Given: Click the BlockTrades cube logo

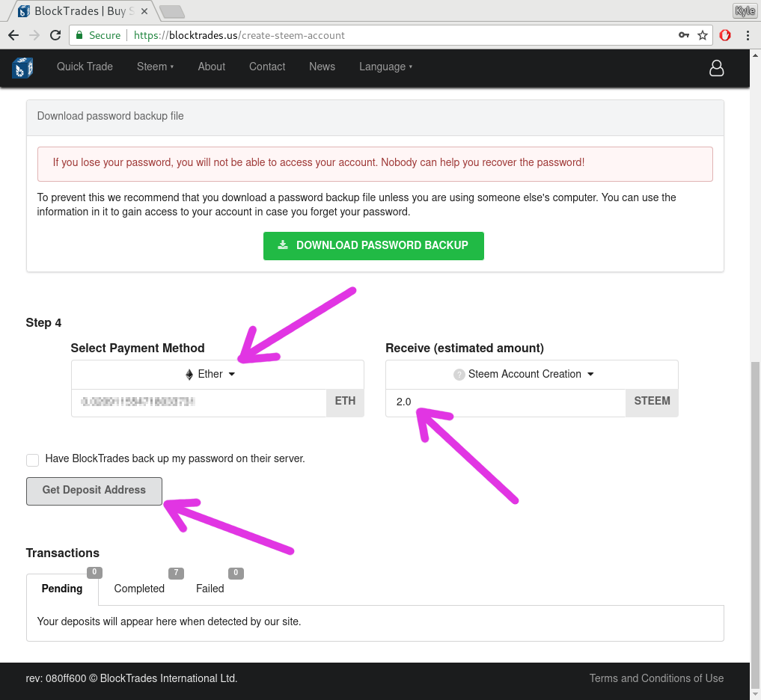Looking at the screenshot, I should point(22,67).
